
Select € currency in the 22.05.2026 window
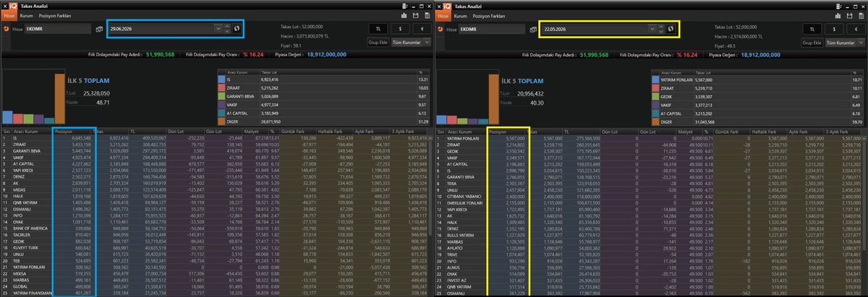click(x=856, y=29)
